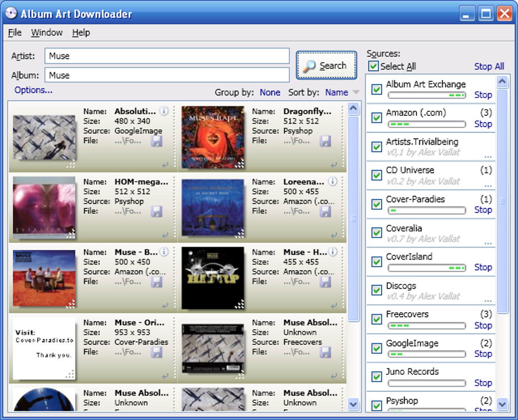Toggle the CoverIsland source checkbox
Screen dimensions: 518x420
click(377, 262)
